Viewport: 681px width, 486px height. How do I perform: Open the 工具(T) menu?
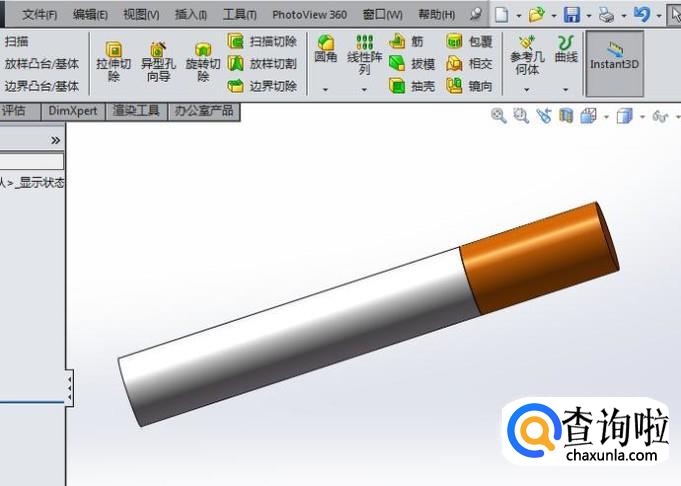[239, 15]
